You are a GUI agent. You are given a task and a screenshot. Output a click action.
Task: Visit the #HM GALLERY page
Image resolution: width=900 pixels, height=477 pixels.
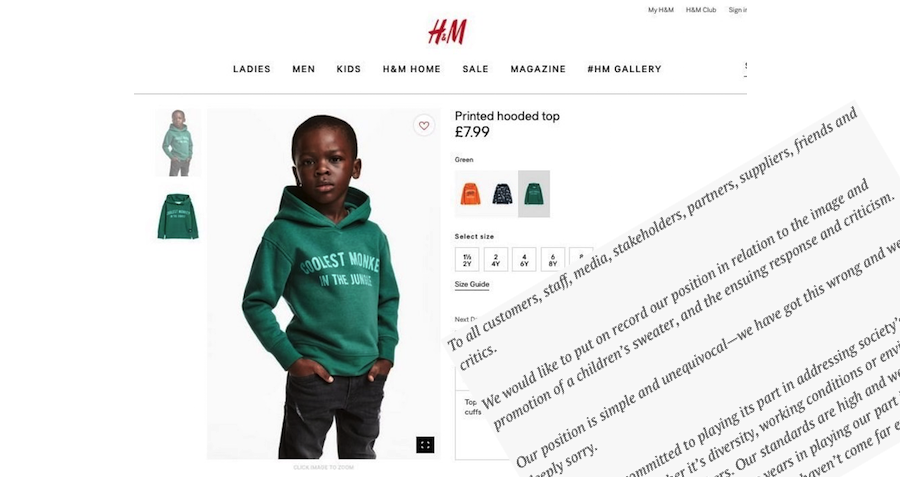[x=624, y=69]
